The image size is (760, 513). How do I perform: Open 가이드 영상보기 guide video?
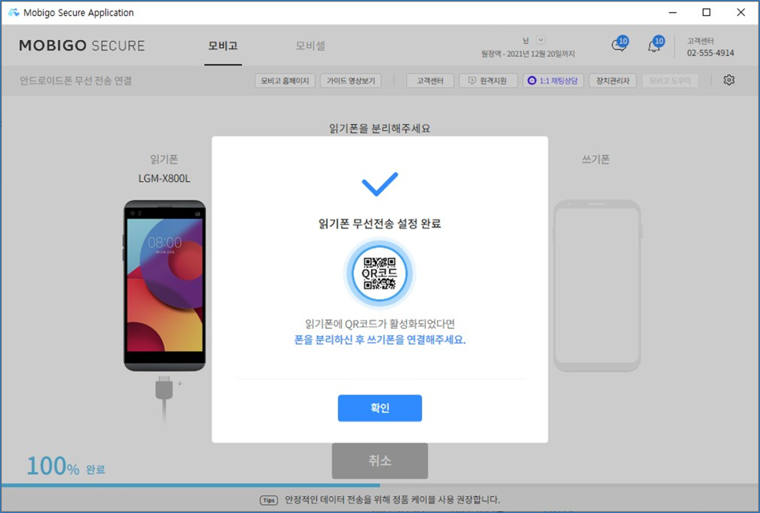(x=351, y=80)
